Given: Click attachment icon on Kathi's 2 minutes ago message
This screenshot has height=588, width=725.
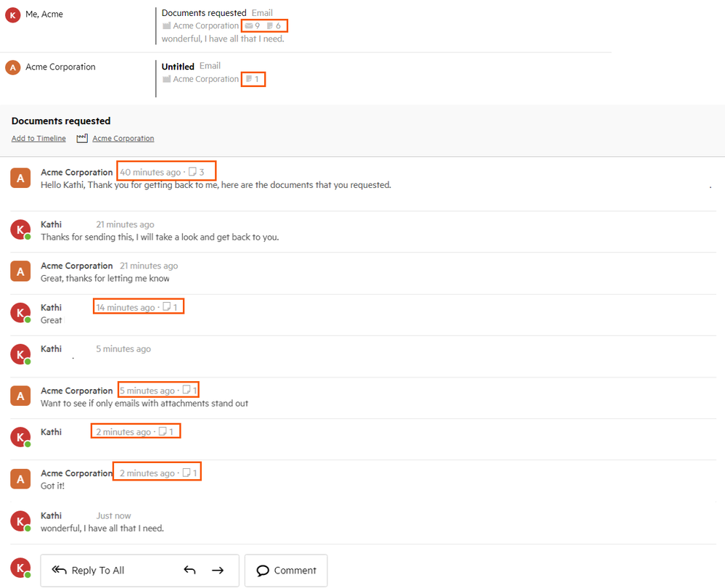Looking at the screenshot, I should click(163, 432).
